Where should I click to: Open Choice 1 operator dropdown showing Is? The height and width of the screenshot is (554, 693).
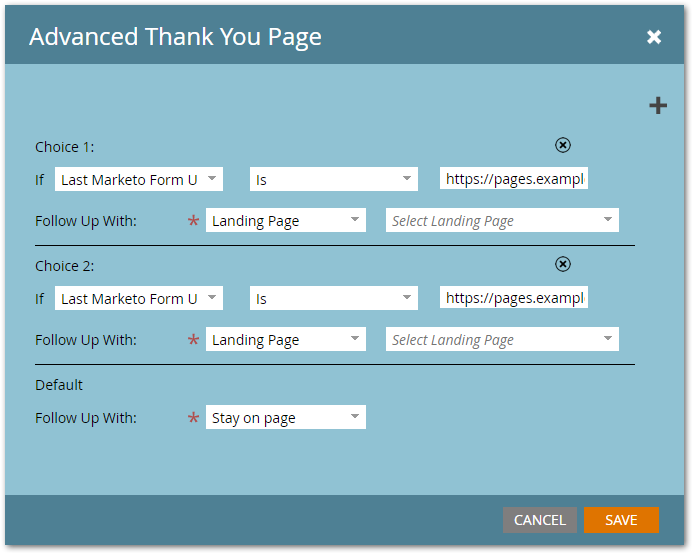click(x=333, y=180)
